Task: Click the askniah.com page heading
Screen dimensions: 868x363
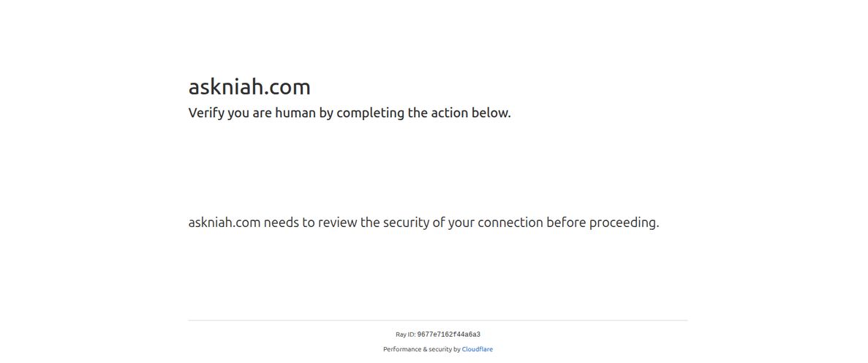Action: pos(249,87)
